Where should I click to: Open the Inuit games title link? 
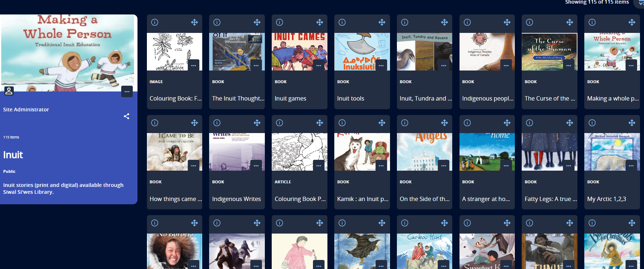click(x=290, y=98)
